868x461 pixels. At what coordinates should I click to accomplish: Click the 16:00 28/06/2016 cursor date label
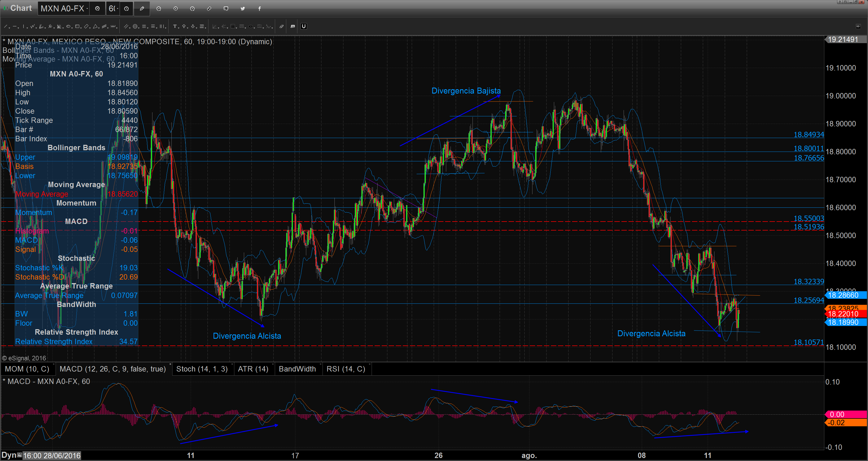(52, 456)
